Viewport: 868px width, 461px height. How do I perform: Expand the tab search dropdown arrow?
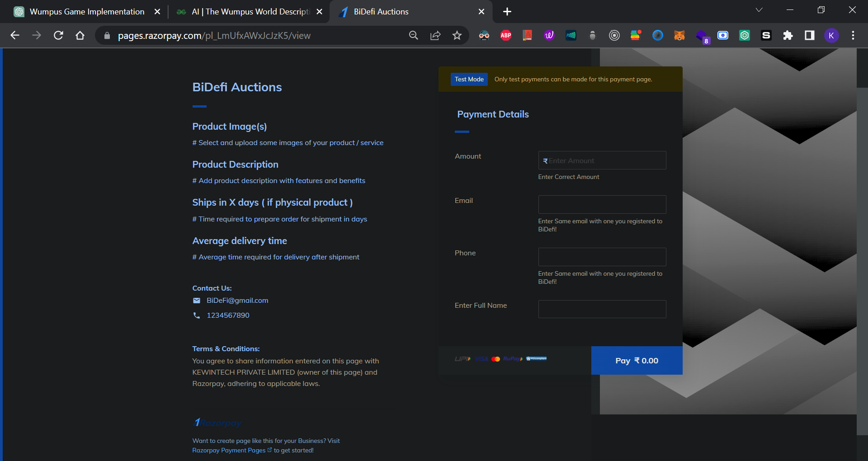pos(759,10)
